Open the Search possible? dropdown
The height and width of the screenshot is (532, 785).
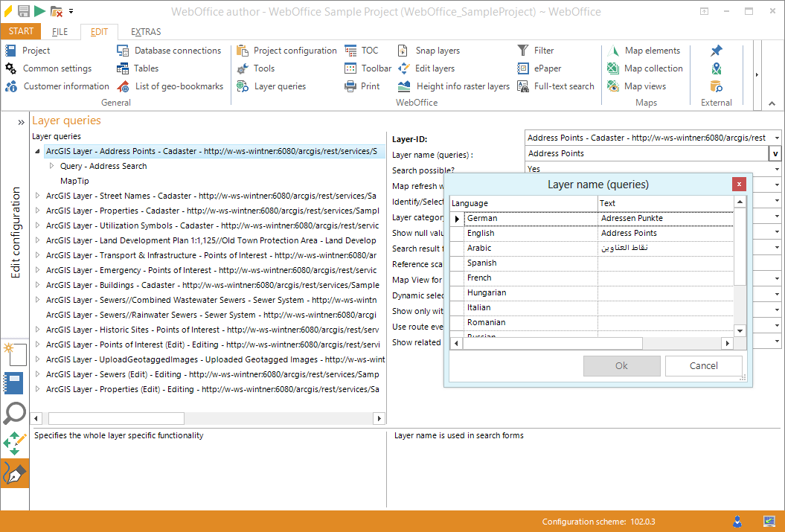coord(776,169)
